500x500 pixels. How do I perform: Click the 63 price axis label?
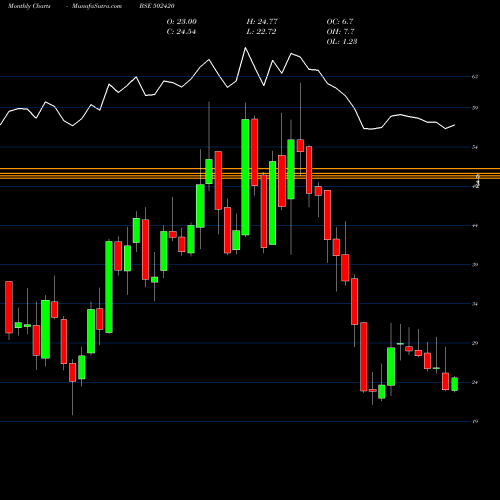[475, 77]
